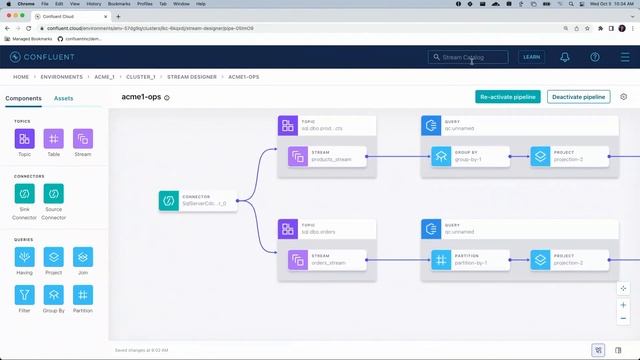This screenshot has height=360, width=640.
Task: Choose the Group By query component
Action: coord(53,295)
